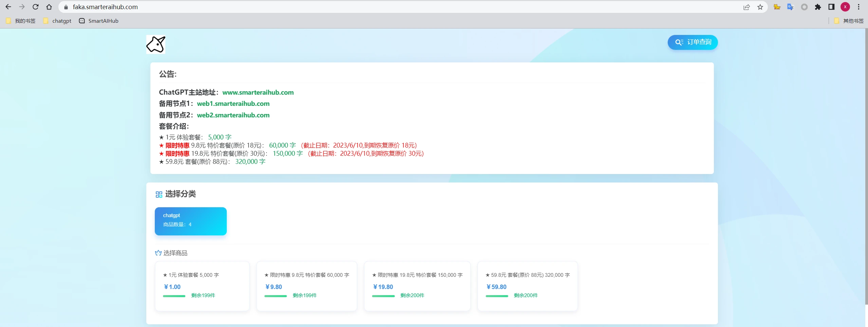Expand the 其他书签 folder
The width and height of the screenshot is (868, 327).
click(x=849, y=21)
